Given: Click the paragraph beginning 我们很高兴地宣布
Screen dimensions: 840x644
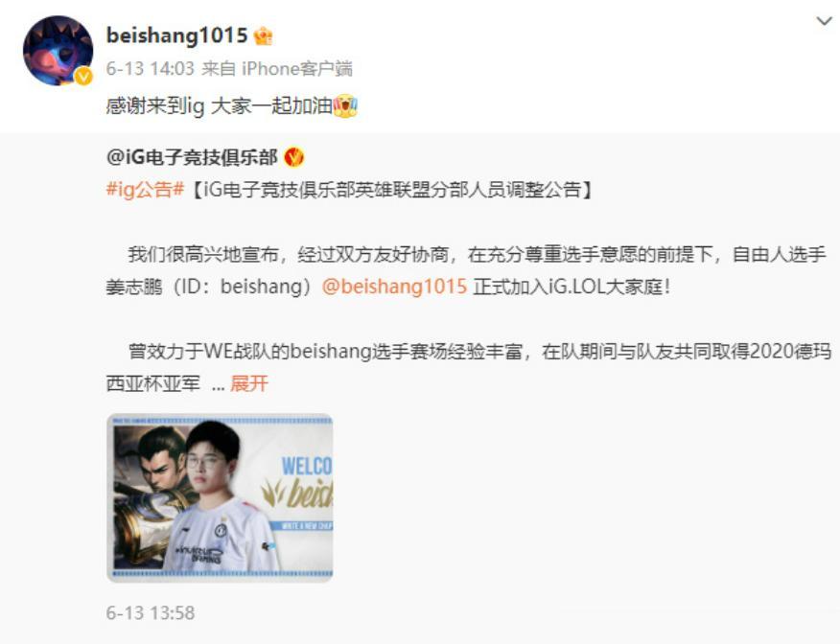Looking at the screenshot, I should pos(465,270).
